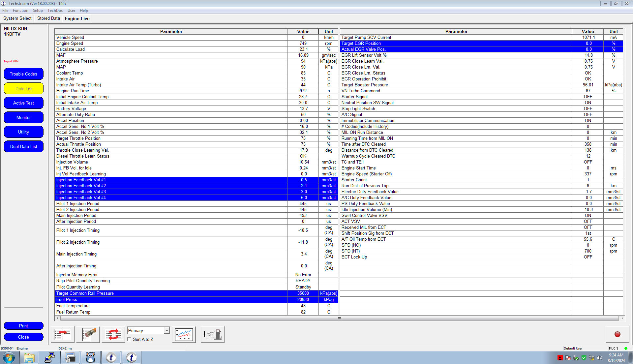Click the green DLC 3 connection indicator
Image resolution: width=633 pixels, height=364 pixels.
[626, 348]
